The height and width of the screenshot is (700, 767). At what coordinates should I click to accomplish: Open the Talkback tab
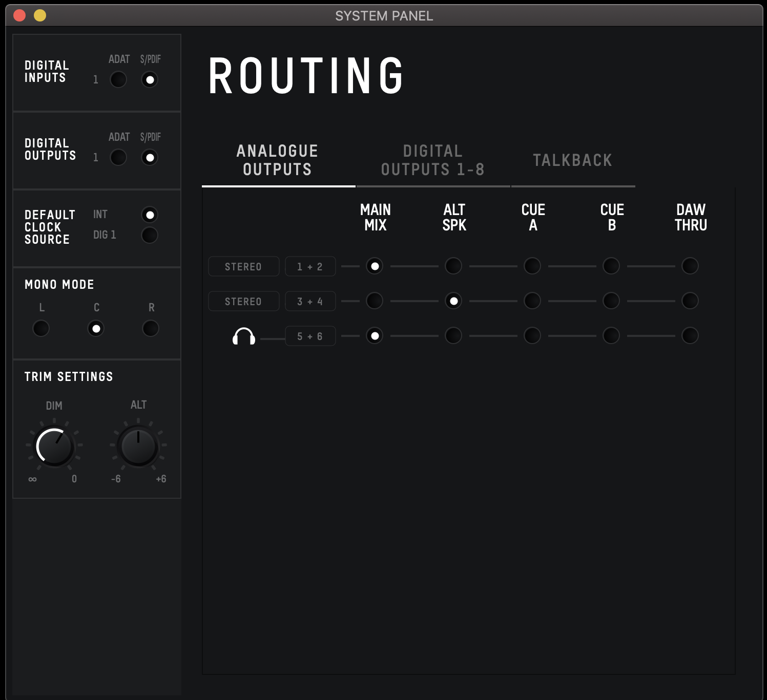pos(573,160)
